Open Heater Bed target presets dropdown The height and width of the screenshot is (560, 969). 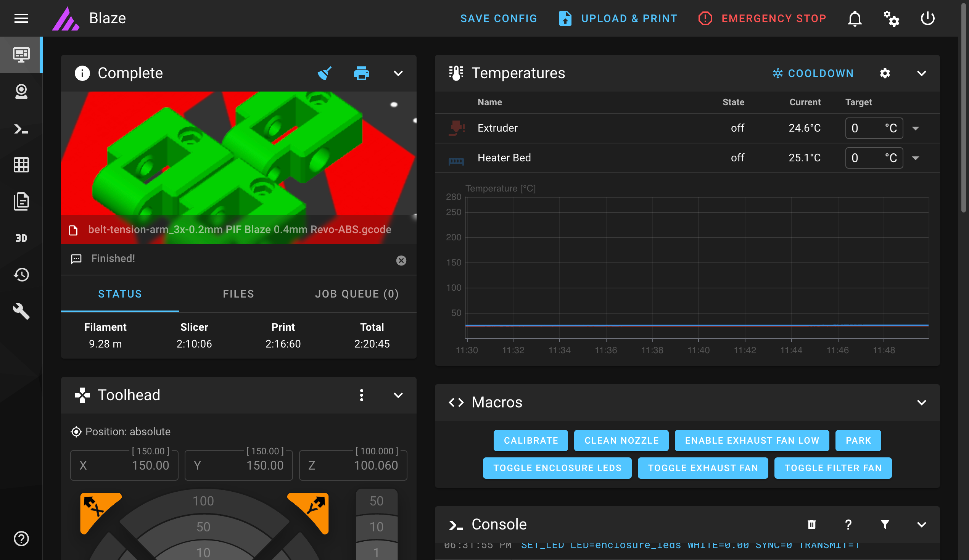click(x=916, y=158)
